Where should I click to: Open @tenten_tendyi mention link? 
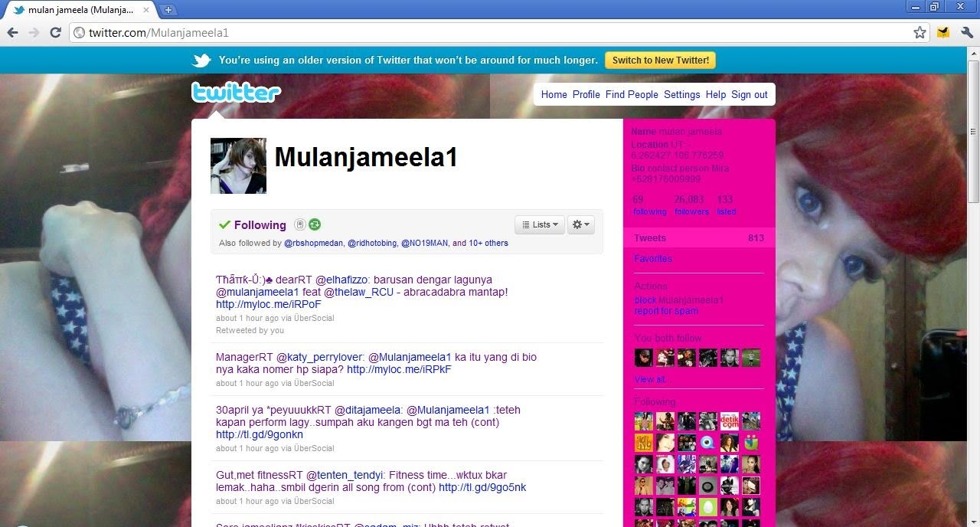click(344, 475)
